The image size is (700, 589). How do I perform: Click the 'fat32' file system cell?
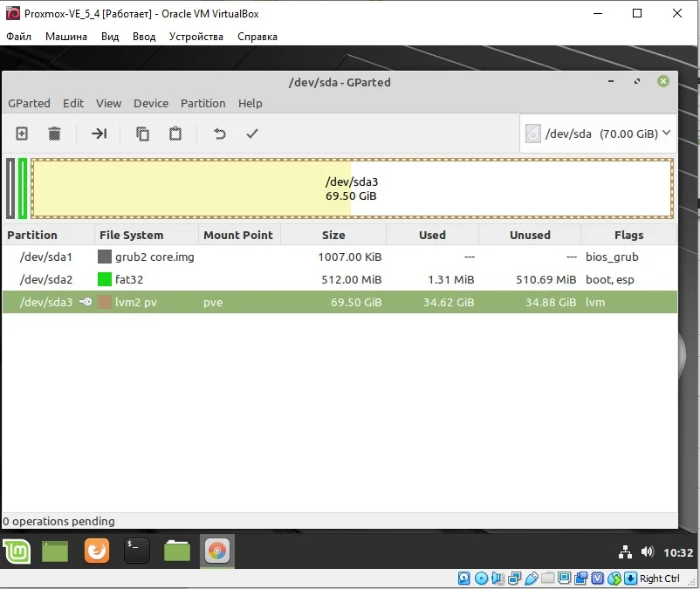(x=129, y=279)
